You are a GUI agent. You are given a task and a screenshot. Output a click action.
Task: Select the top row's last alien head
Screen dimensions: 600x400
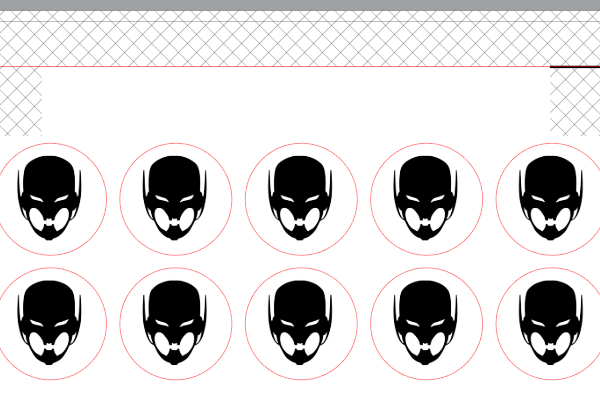551,198
